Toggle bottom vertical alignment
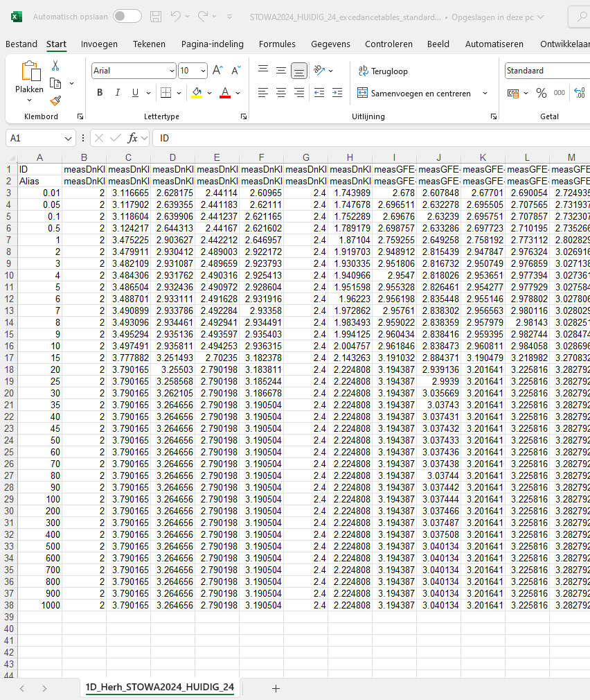This screenshot has height=700, width=590. pyautogui.click(x=298, y=71)
